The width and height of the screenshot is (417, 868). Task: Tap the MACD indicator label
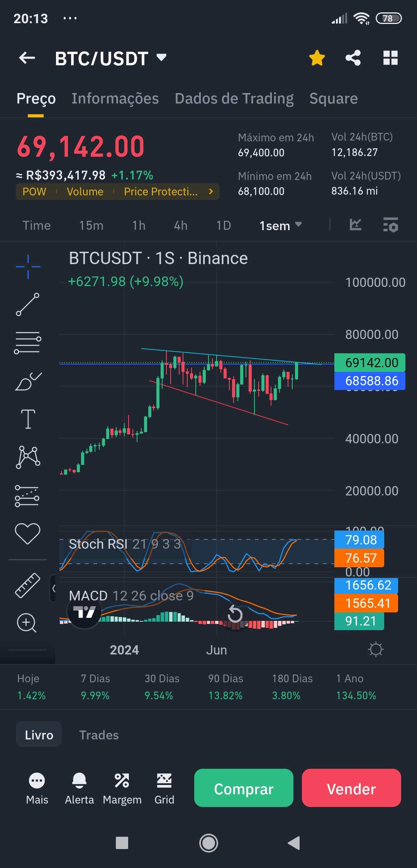click(131, 596)
